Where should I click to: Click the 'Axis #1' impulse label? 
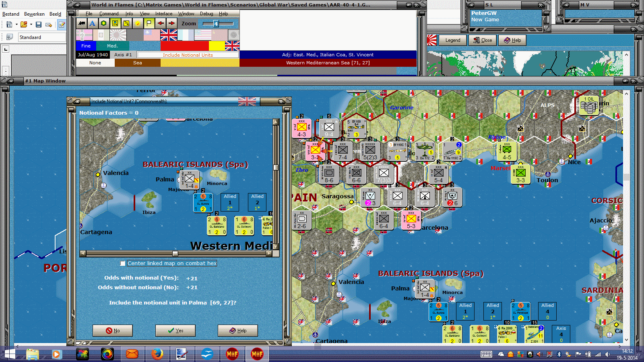coord(123,55)
